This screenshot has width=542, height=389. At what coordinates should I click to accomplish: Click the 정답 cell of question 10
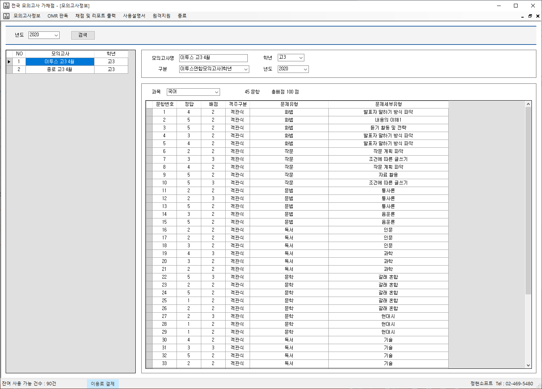188,183
